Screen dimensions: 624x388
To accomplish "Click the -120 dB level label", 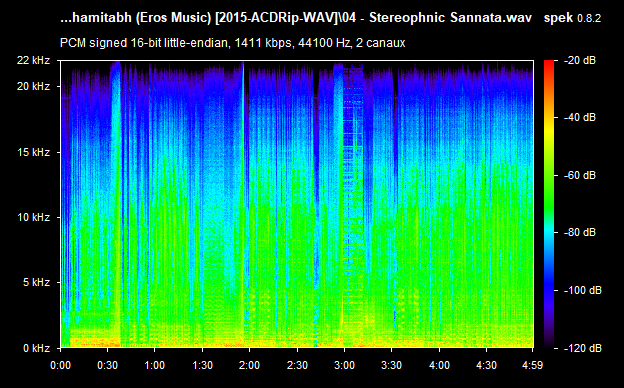I will tap(582, 348).
